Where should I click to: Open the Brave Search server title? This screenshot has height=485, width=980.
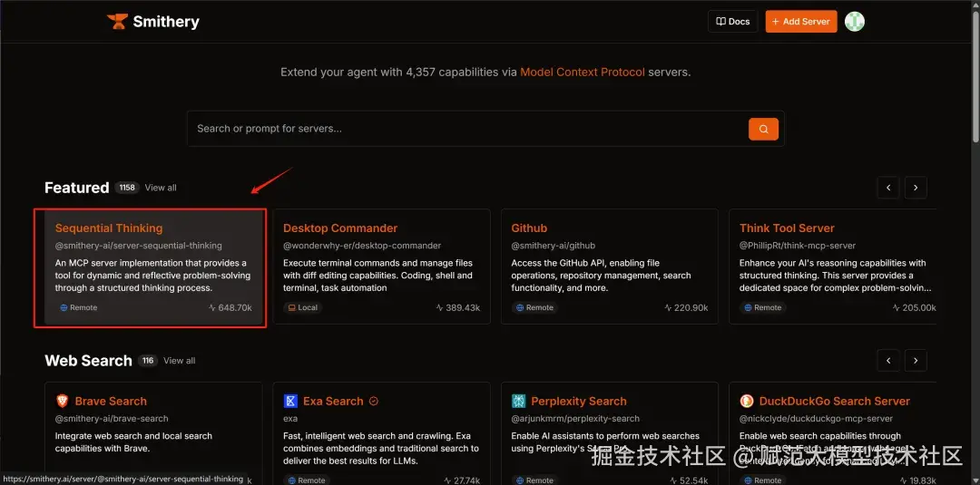[111, 402]
